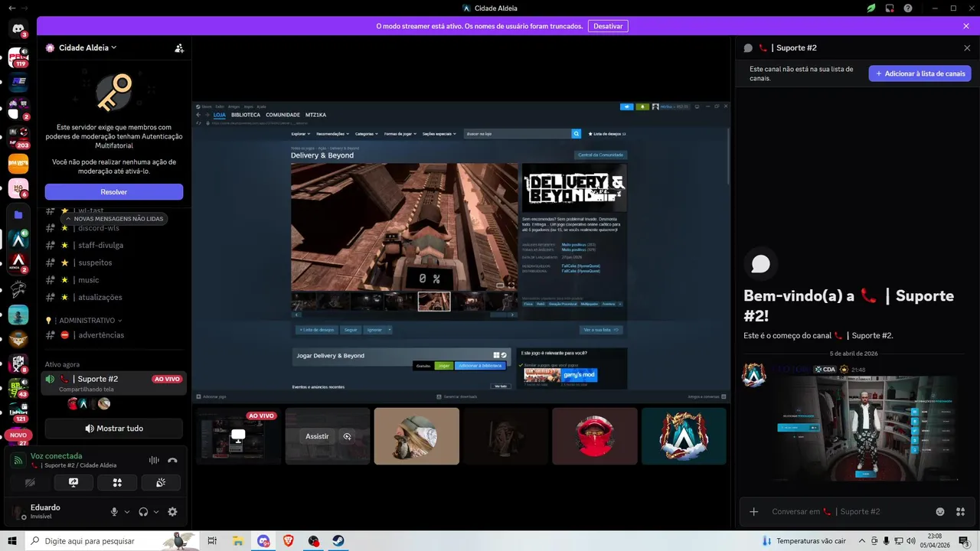Open the taskbar clock showing 23:08
The image size is (980, 551).
pyautogui.click(x=935, y=541)
